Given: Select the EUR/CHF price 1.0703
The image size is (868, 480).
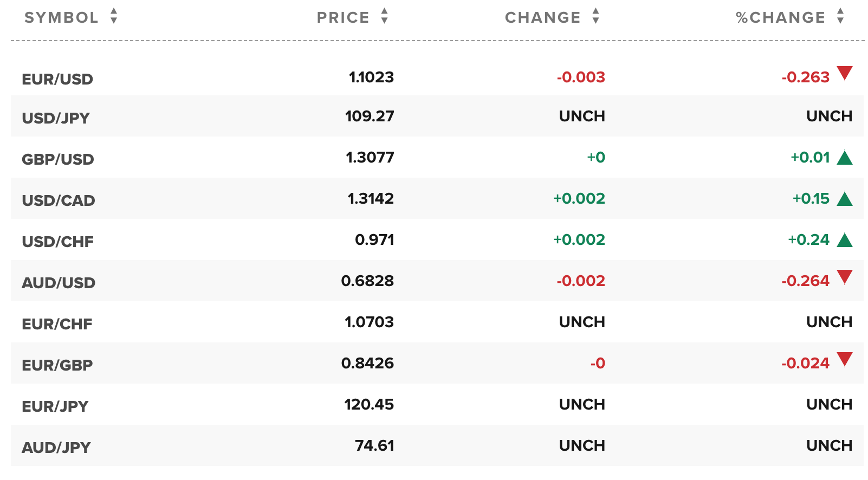Looking at the screenshot, I should 369,322.
